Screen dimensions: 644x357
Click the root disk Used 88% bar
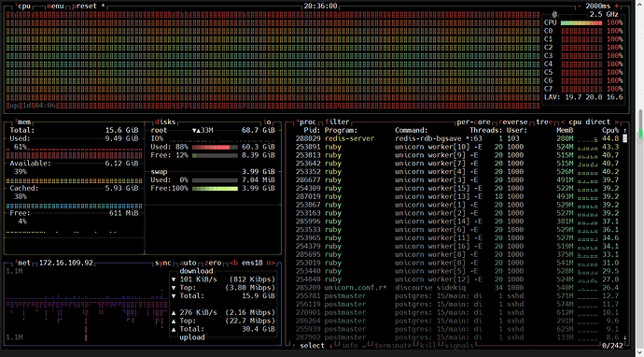[x=215, y=147]
